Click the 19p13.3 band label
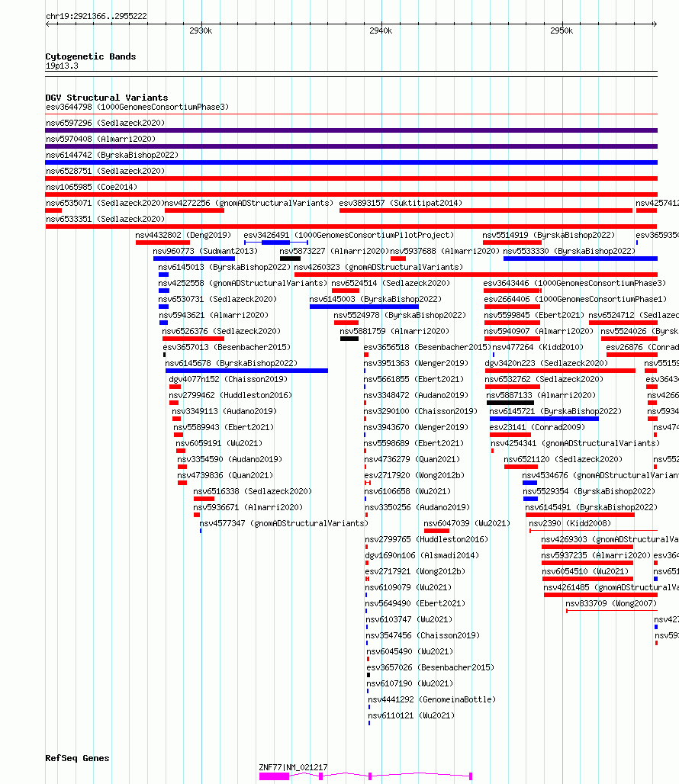679x784 pixels. (x=62, y=66)
